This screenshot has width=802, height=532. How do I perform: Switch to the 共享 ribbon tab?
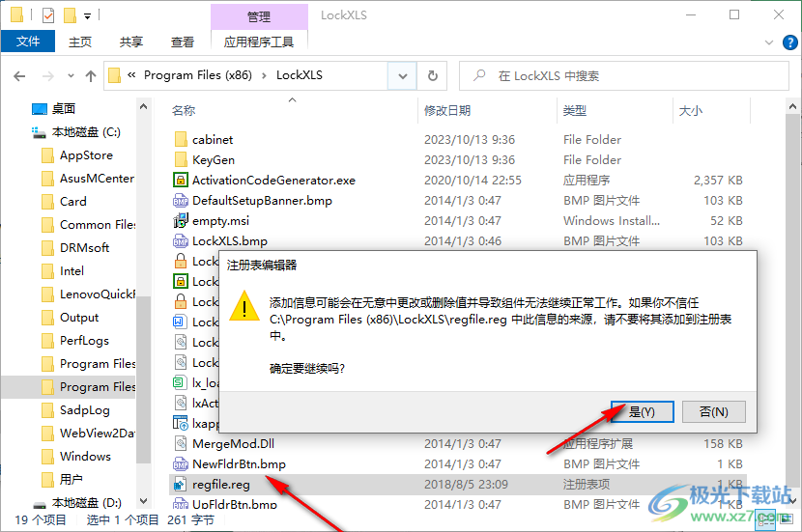pyautogui.click(x=131, y=42)
